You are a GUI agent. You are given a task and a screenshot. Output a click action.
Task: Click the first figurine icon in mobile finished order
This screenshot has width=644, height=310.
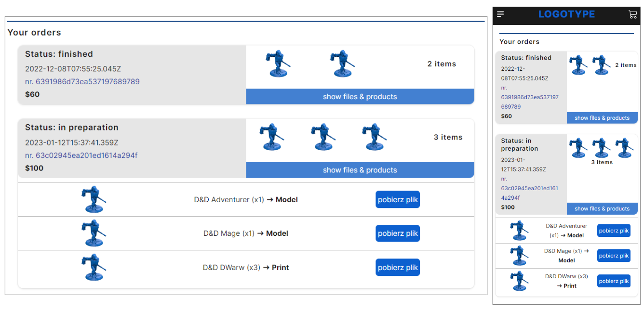tap(578, 65)
